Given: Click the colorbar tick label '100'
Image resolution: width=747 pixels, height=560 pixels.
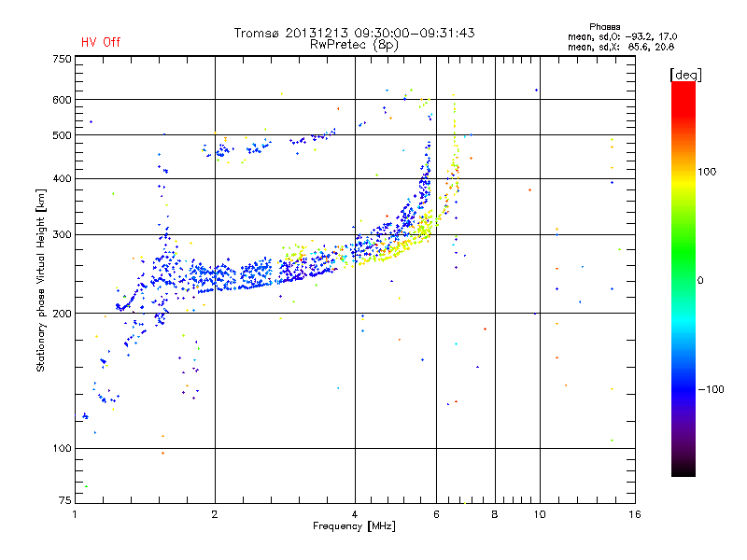Looking at the screenshot, I should 707,172.
